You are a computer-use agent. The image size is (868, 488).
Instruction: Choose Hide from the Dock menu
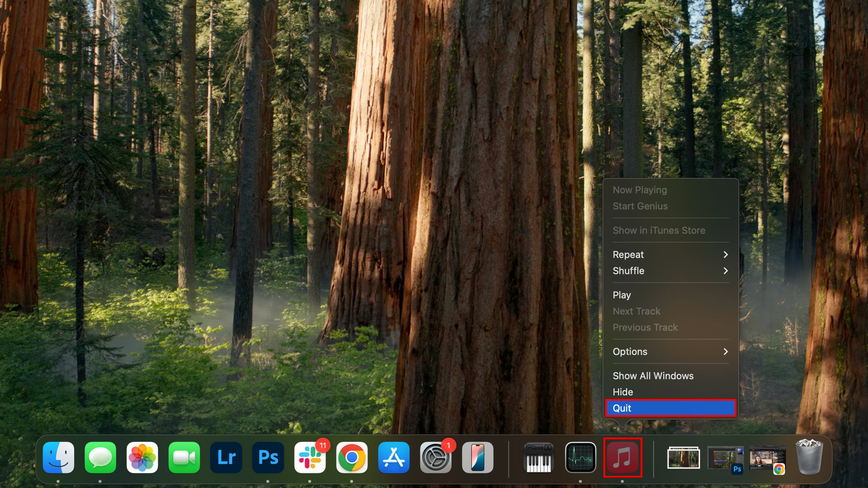coord(670,392)
